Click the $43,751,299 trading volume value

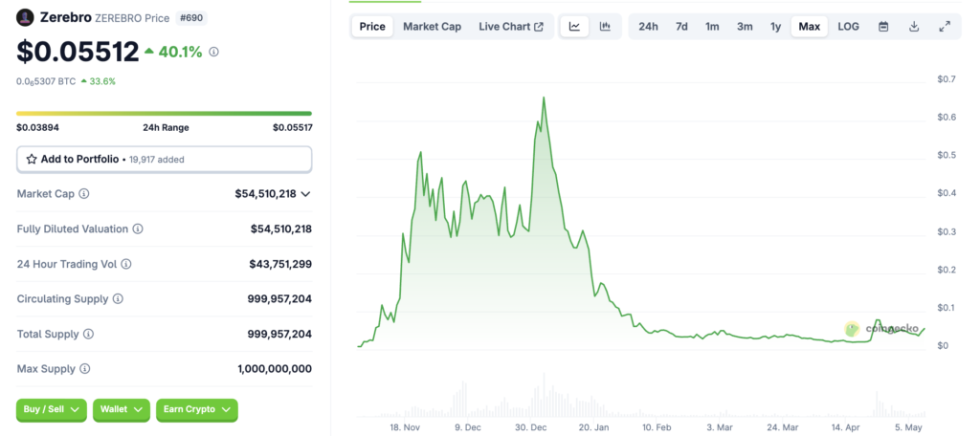click(280, 264)
